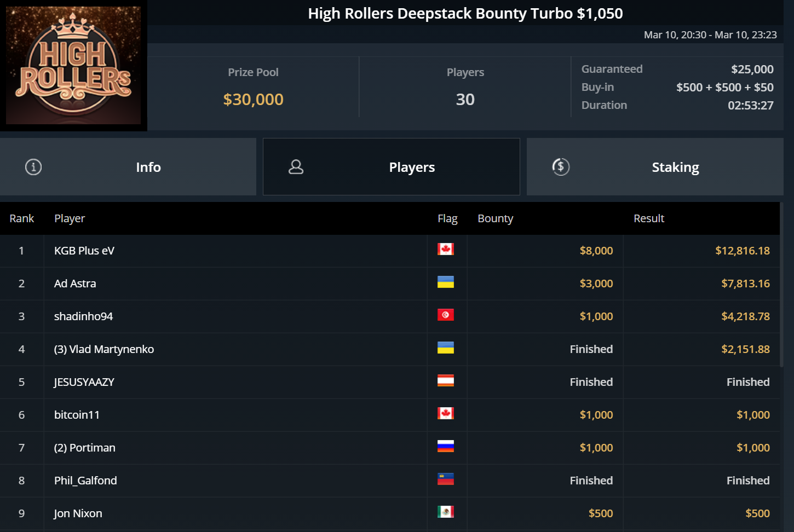The height and width of the screenshot is (532, 794).
Task: Click the Liechtenstein flag beside Phil_Galfond
Action: click(x=446, y=479)
